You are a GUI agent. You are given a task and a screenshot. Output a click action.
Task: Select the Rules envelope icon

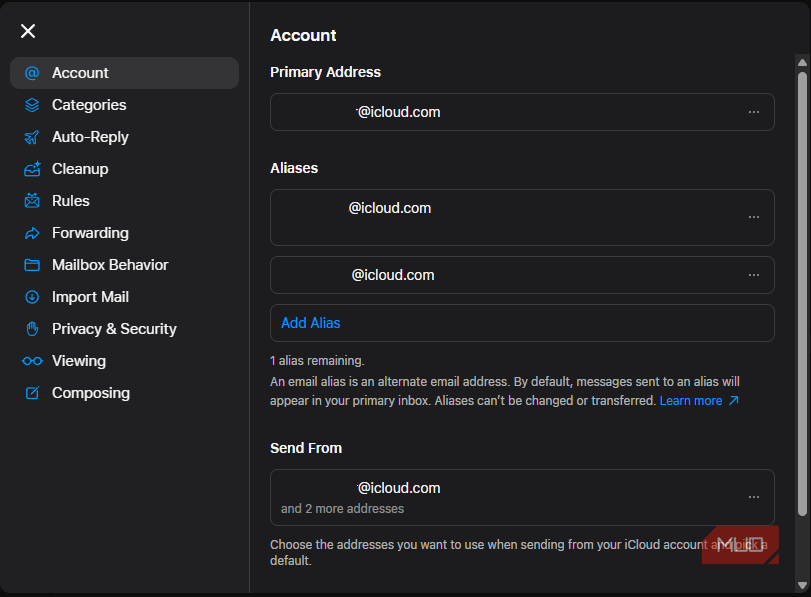31,200
